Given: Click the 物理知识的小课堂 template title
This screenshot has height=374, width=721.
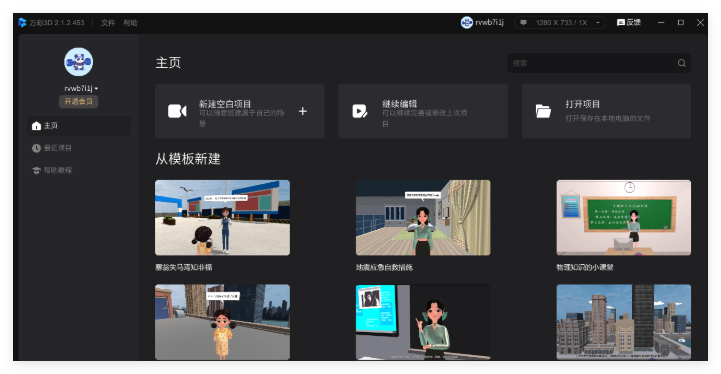Looking at the screenshot, I should pyautogui.click(x=585, y=267).
